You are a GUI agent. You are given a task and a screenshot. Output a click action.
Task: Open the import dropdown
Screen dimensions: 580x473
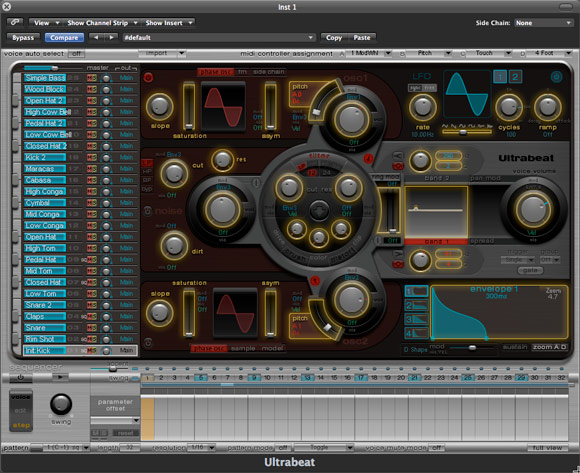162,53
